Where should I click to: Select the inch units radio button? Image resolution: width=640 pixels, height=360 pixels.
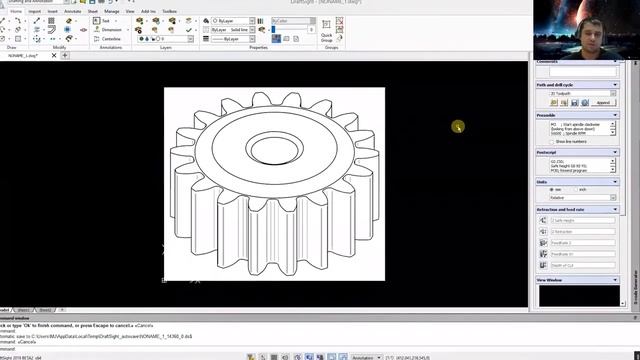576,190
